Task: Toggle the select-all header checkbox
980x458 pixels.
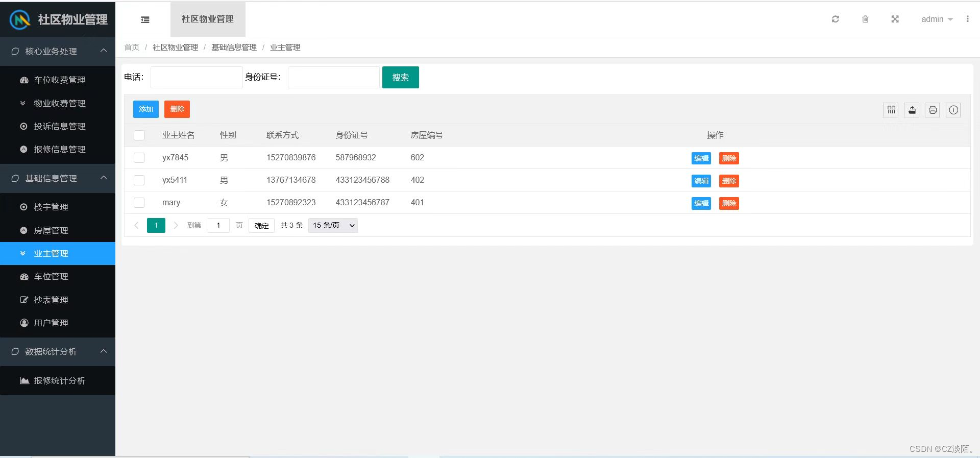Action: tap(139, 135)
